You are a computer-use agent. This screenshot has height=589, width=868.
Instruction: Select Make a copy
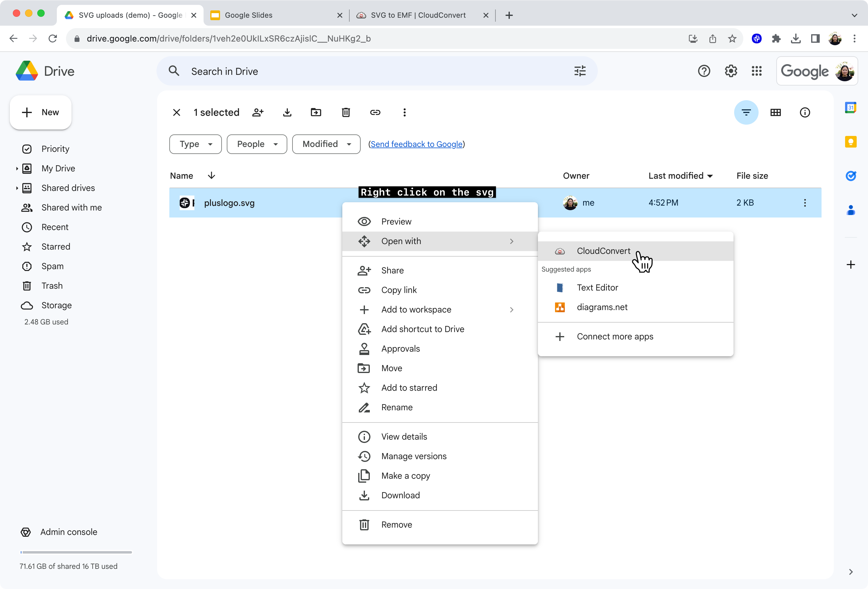[x=440, y=476]
